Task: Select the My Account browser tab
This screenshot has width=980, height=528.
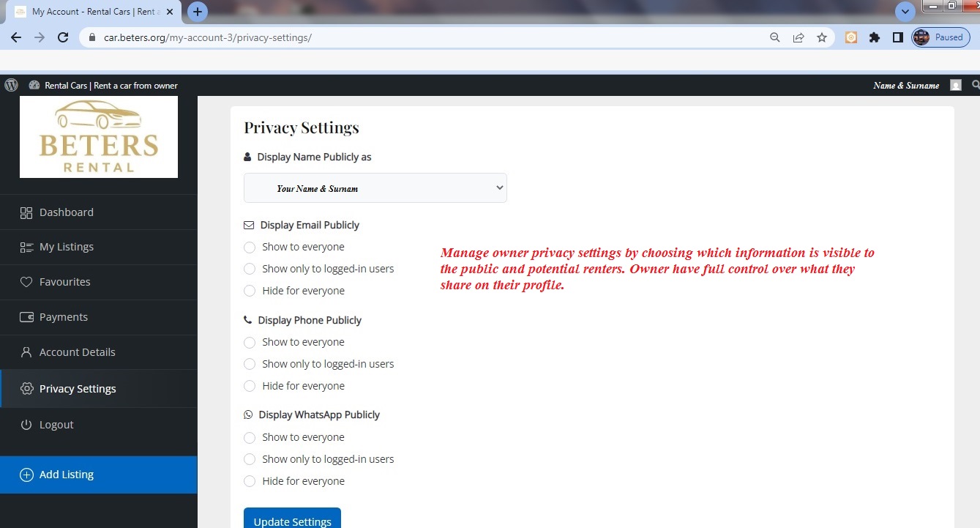Action: pos(94,12)
